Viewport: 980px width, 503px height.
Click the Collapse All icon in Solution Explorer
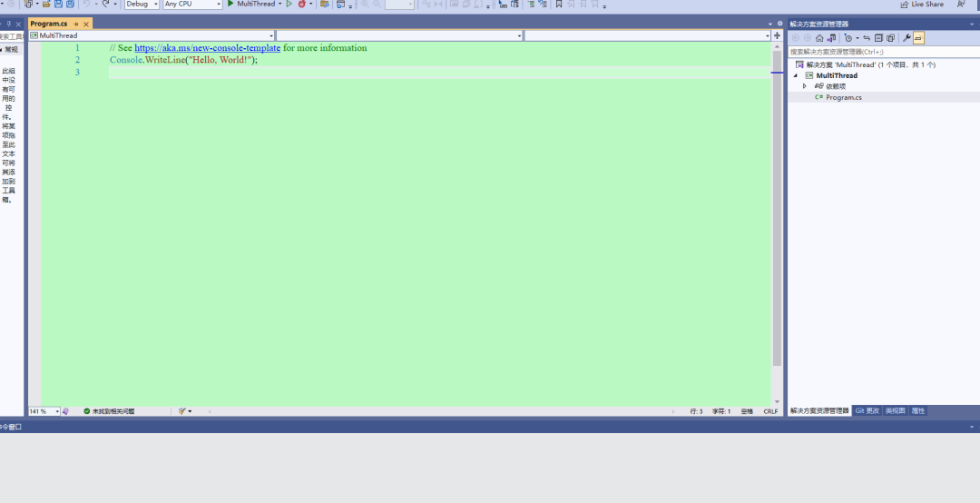tap(878, 38)
